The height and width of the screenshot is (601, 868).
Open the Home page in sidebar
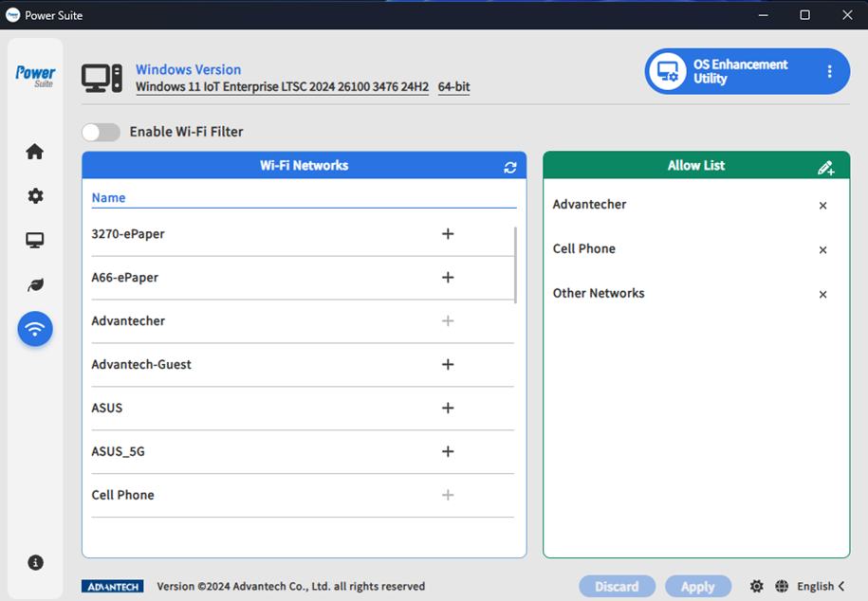35,152
